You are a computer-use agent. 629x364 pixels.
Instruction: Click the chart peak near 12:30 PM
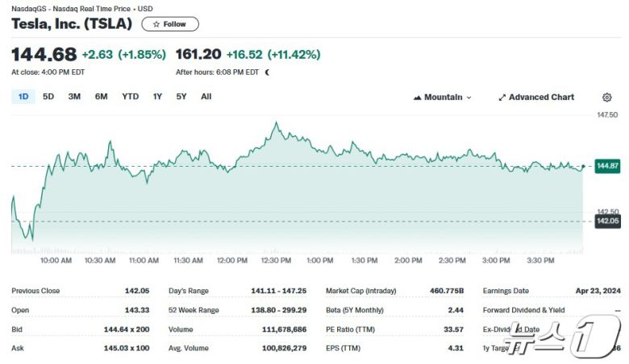276,123
